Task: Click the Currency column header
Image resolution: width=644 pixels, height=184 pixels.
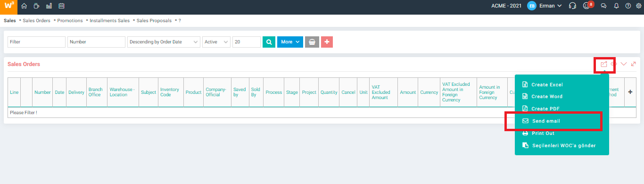Action: (429, 92)
